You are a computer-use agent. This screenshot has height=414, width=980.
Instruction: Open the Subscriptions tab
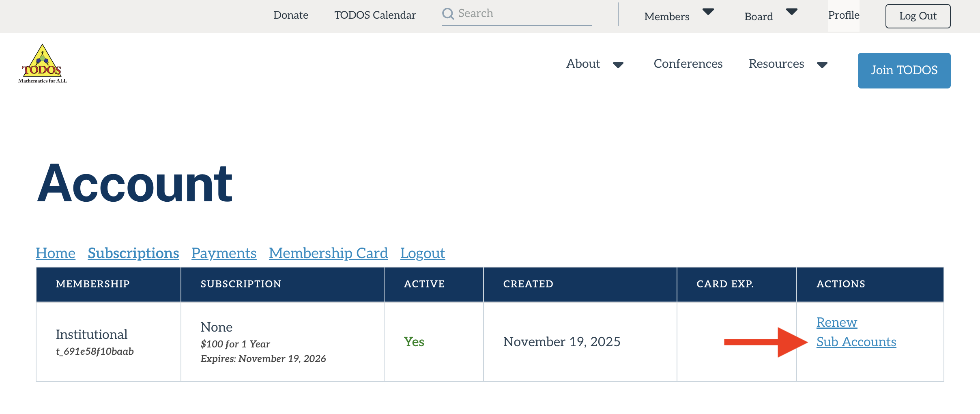(133, 253)
